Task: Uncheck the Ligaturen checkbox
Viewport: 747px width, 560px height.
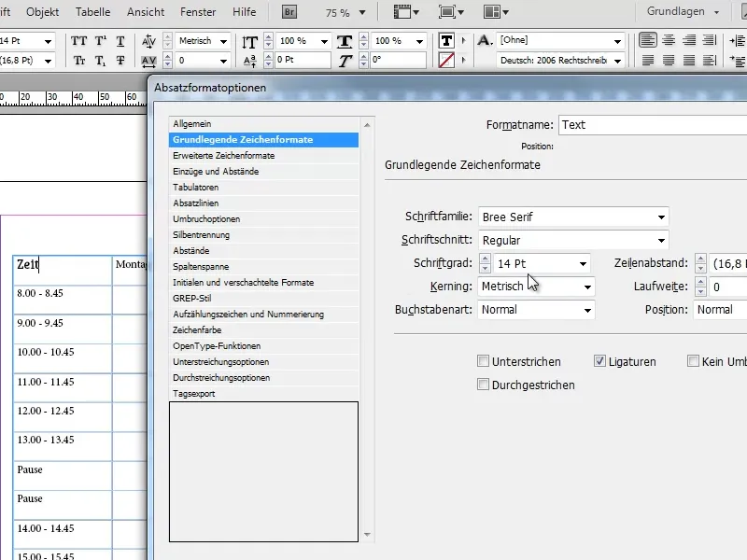Action: tap(599, 361)
